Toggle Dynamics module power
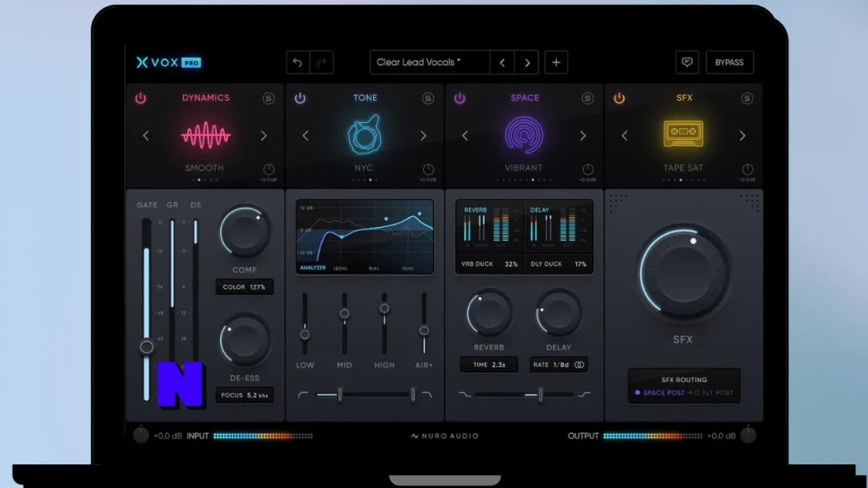The height and width of the screenshot is (488, 868). coord(141,98)
